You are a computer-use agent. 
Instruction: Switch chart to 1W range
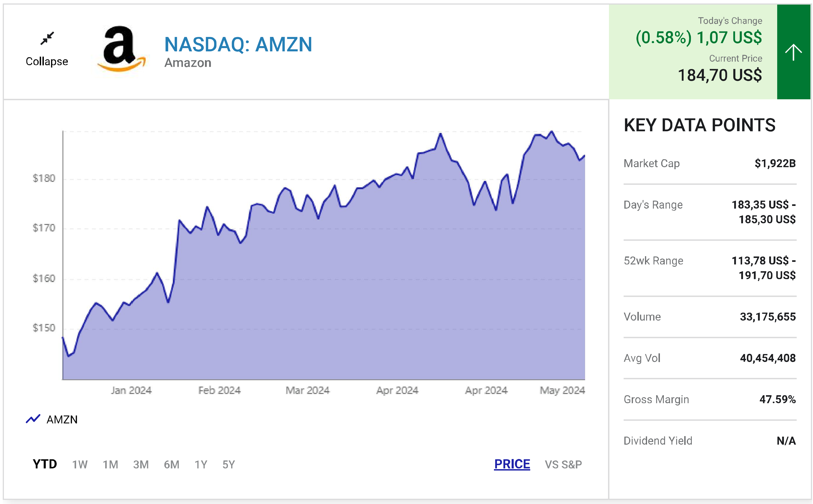[x=80, y=464]
